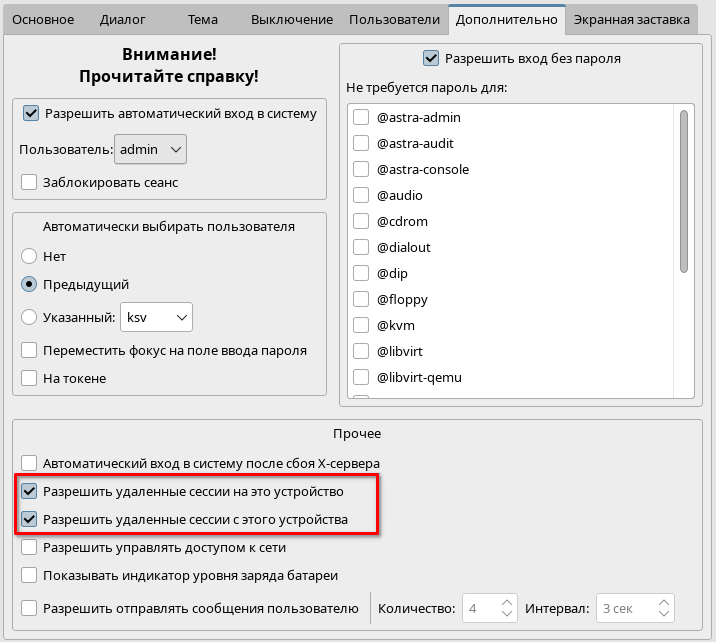Tick the @libvirt-qemu group checkbox
Viewport: 716px width, 642px height.
[361, 377]
